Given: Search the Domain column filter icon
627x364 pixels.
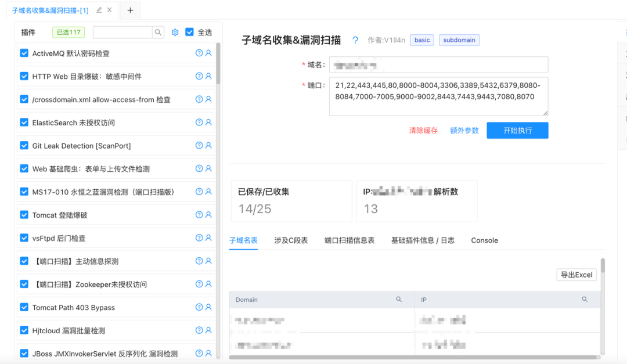Looking at the screenshot, I should (x=399, y=299).
